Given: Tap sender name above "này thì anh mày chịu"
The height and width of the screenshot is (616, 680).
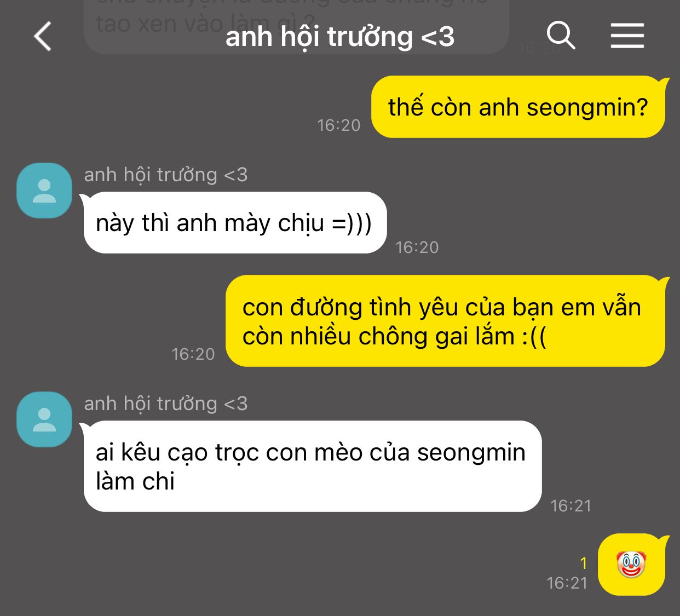Looking at the screenshot, I should click(166, 175).
